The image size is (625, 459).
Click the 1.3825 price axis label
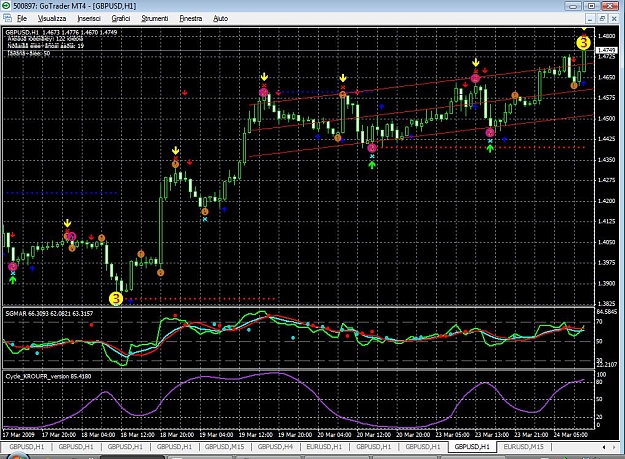(x=606, y=304)
